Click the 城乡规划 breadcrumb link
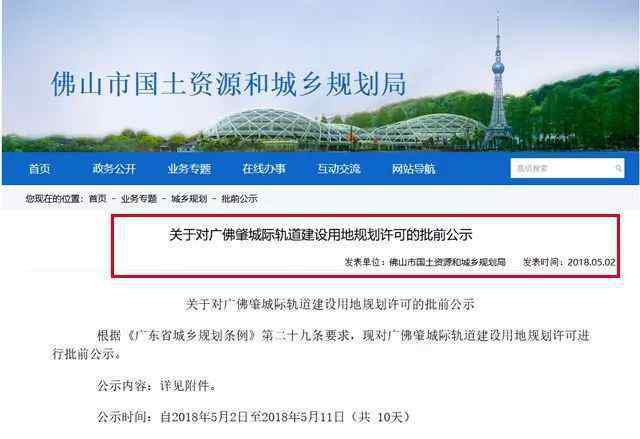The width and height of the screenshot is (640, 439). pyautogui.click(x=189, y=199)
